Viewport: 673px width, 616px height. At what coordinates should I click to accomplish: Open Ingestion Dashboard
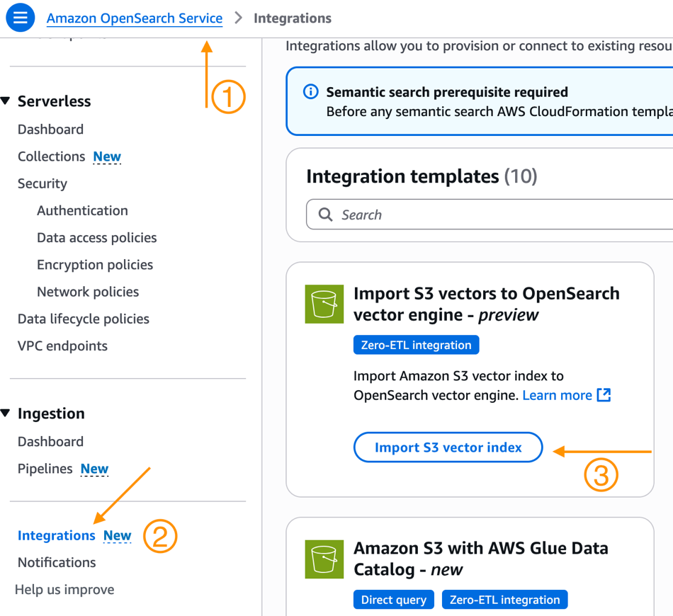coord(50,441)
